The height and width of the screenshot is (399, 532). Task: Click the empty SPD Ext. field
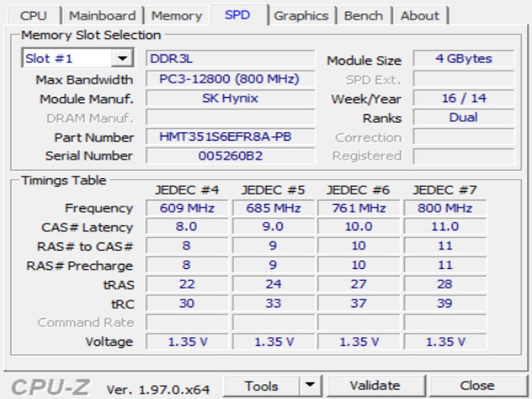pyautogui.click(x=464, y=79)
